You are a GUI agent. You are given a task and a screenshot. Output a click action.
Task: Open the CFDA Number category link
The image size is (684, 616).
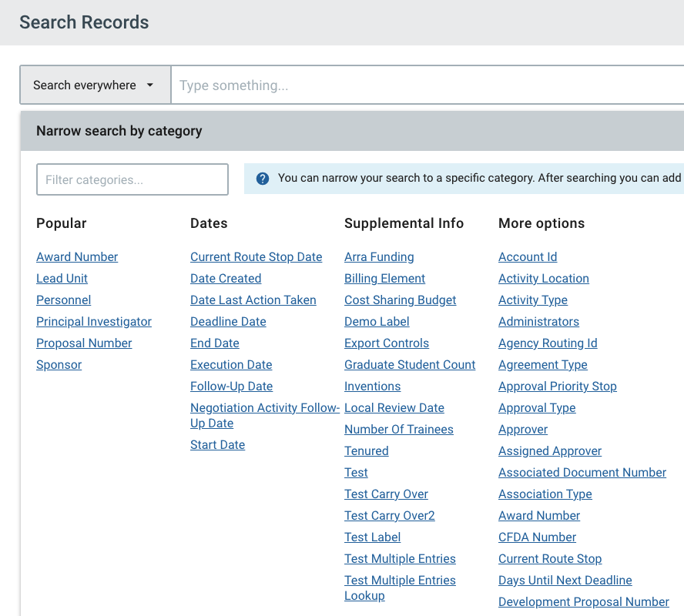click(537, 537)
